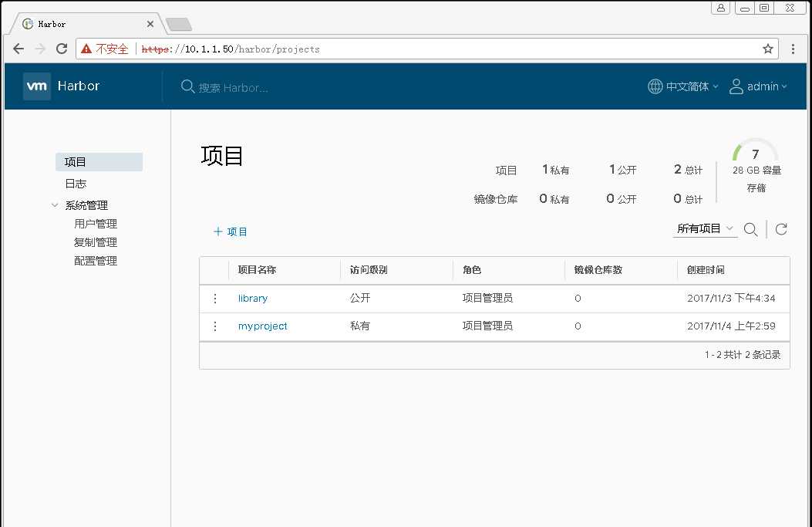Go back in browser history
The image size is (812, 527).
pyautogui.click(x=19, y=49)
